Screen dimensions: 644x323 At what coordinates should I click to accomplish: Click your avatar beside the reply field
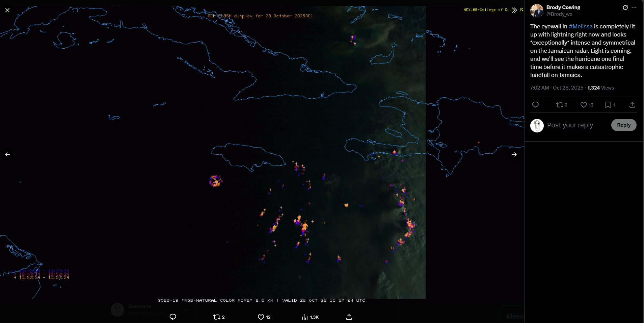[x=537, y=126]
